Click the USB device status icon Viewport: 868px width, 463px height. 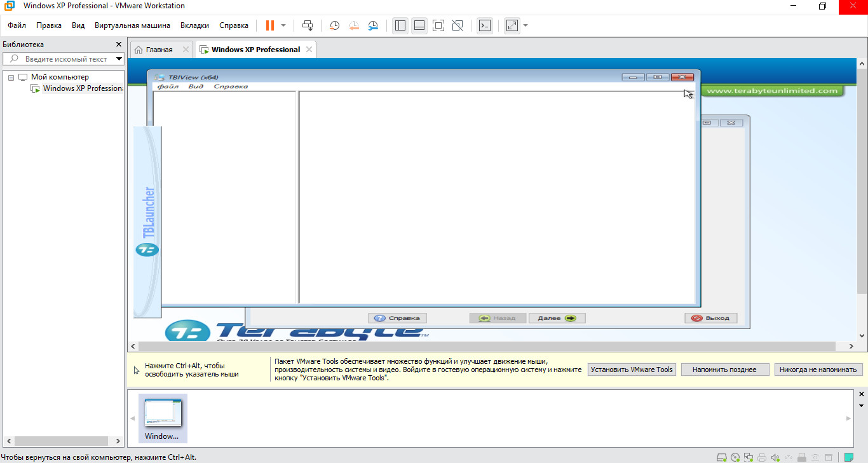pyautogui.click(x=802, y=457)
